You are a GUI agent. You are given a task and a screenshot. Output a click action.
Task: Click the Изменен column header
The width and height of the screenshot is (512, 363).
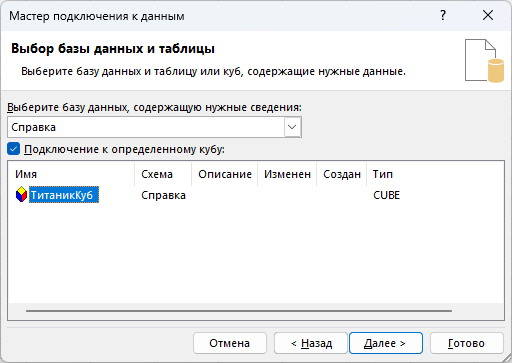287,174
